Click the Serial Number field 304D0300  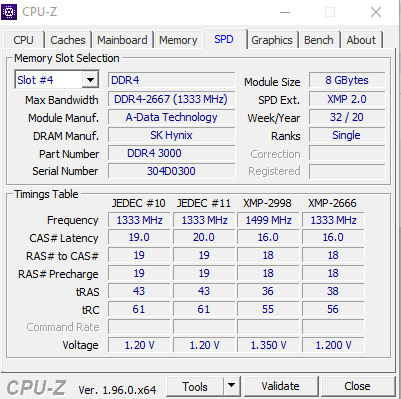click(x=171, y=171)
